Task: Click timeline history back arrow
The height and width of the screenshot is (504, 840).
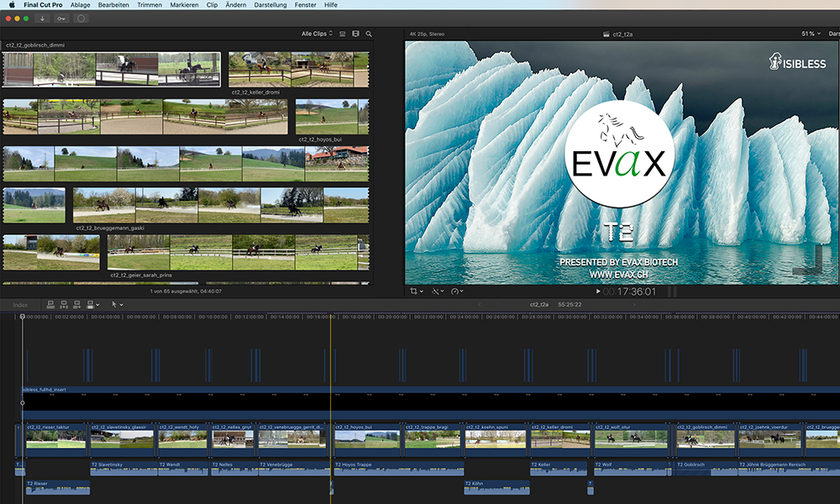Action: [x=480, y=305]
